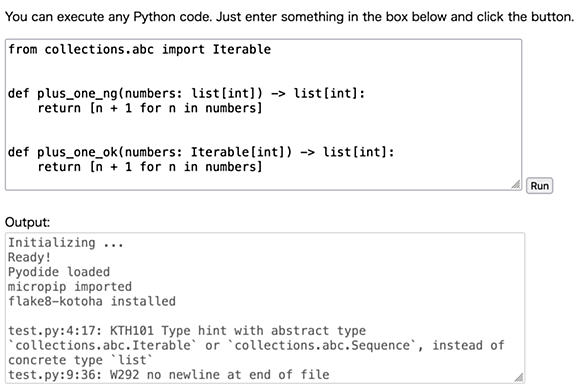
Task: Click the plus_one_ok function definition line
Action: pyautogui.click(x=201, y=152)
